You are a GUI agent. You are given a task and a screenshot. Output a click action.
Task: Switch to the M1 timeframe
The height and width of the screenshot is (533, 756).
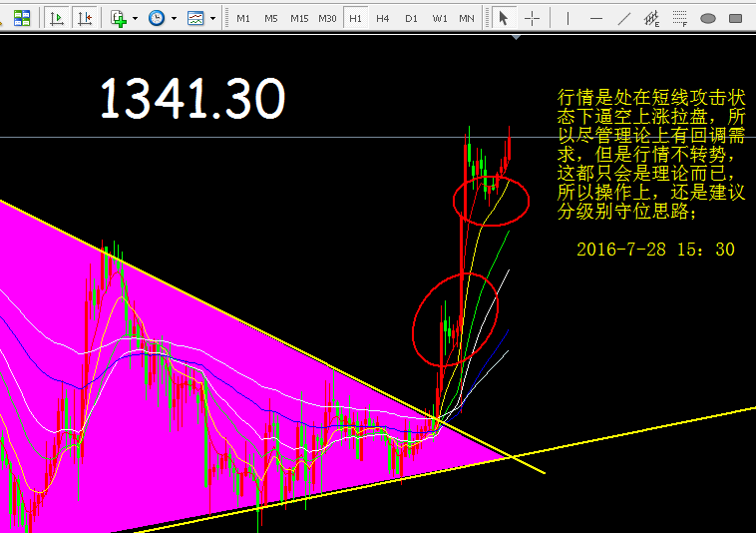tap(243, 18)
